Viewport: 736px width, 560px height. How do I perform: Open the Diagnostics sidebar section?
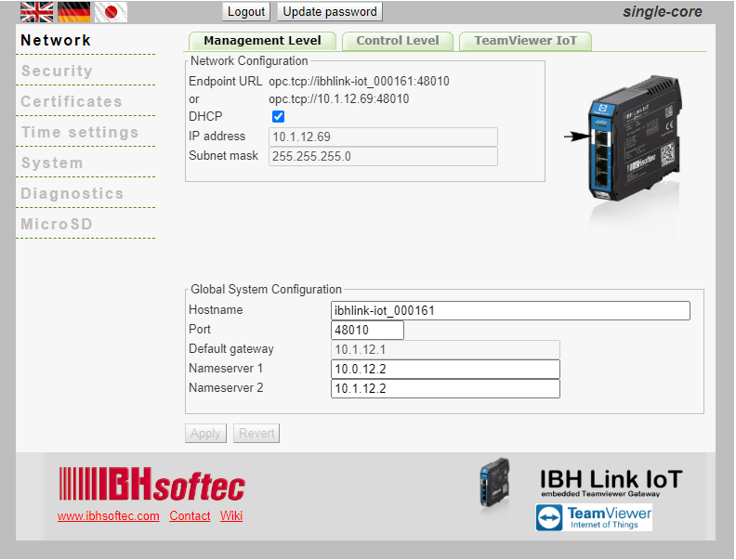pos(72,194)
